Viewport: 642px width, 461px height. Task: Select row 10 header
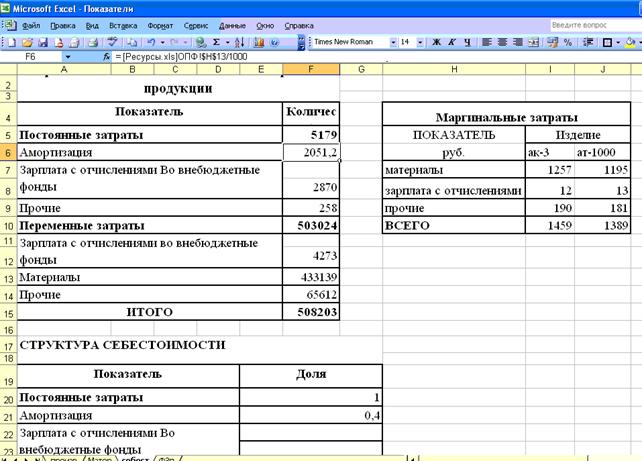(x=8, y=226)
